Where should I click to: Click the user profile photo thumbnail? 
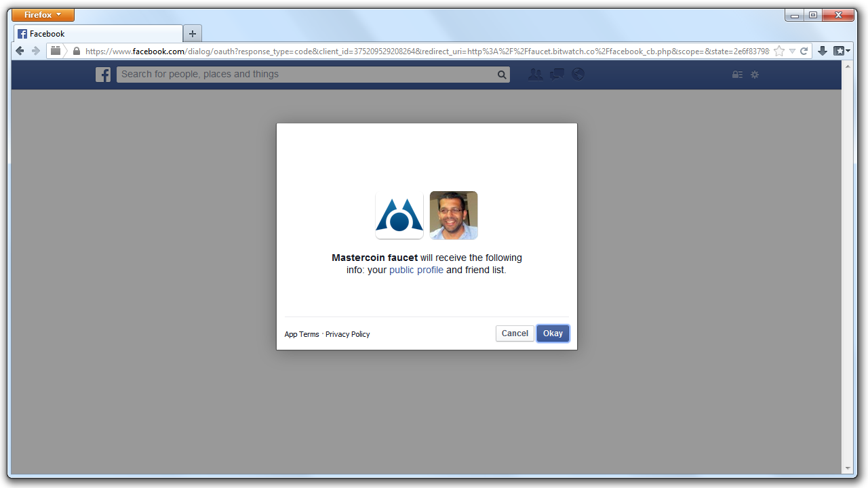point(454,216)
